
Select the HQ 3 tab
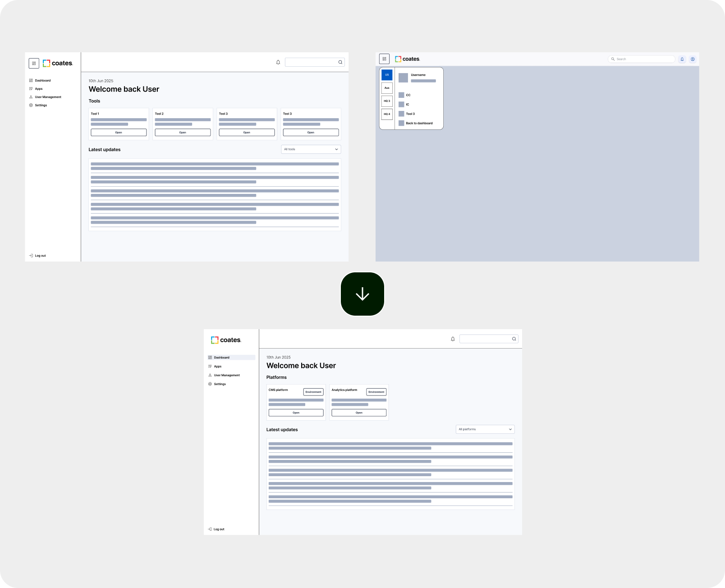point(387,101)
